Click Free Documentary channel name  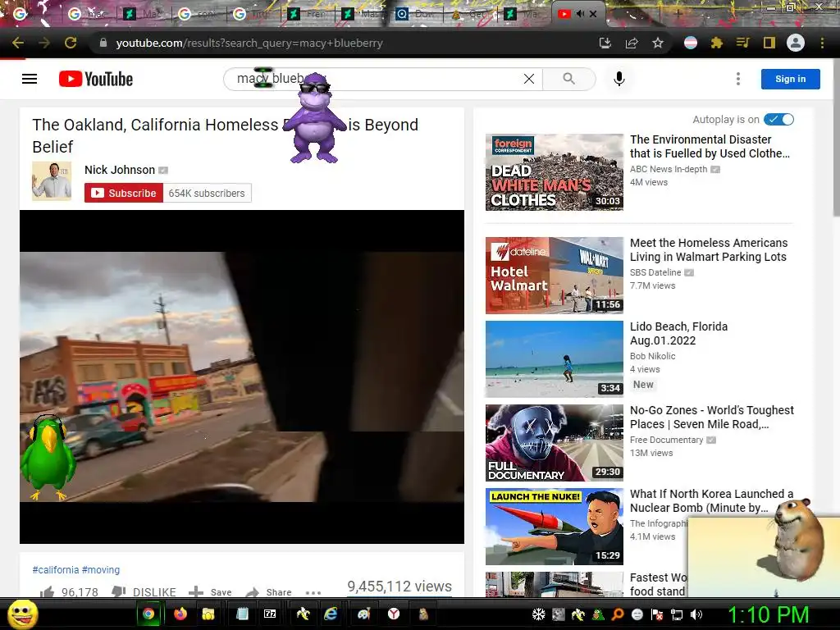pos(666,440)
